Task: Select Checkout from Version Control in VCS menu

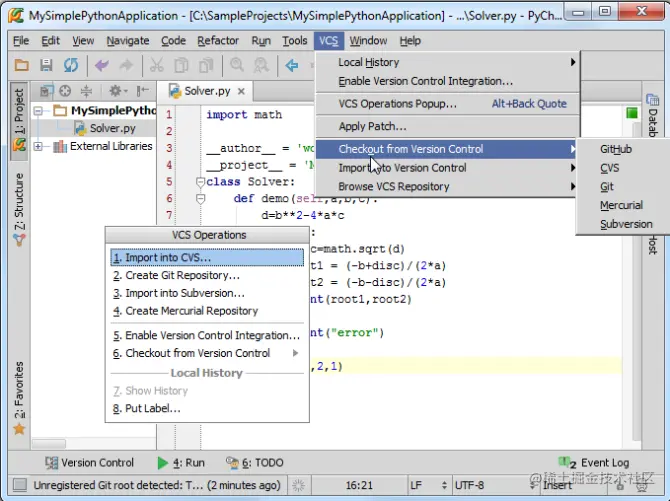Action: (446, 149)
